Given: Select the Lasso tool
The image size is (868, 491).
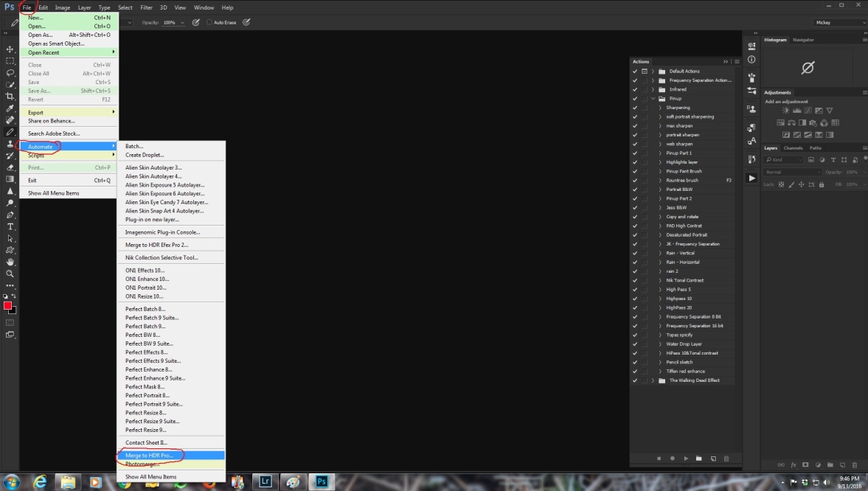Looking at the screenshot, I should pyautogui.click(x=10, y=73).
